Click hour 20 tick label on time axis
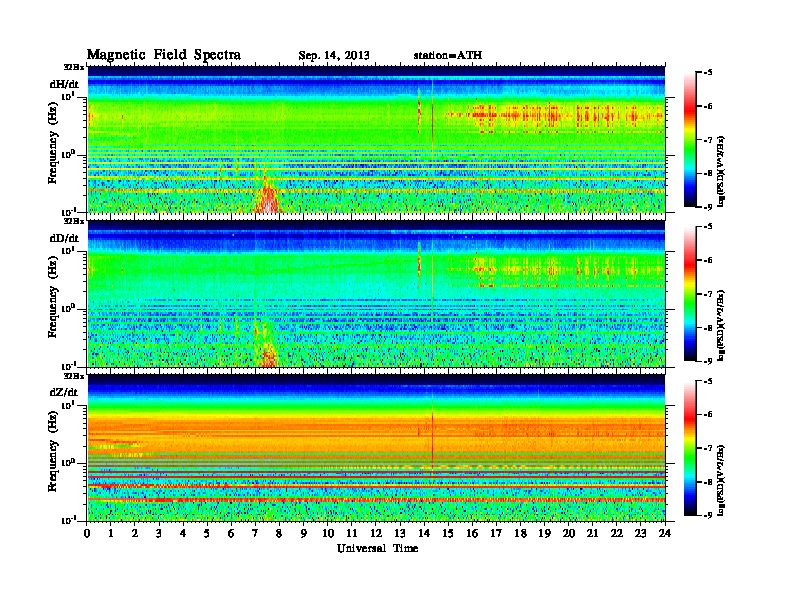Image resolution: width=792 pixels, height=612 pixels. pos(569,534)
